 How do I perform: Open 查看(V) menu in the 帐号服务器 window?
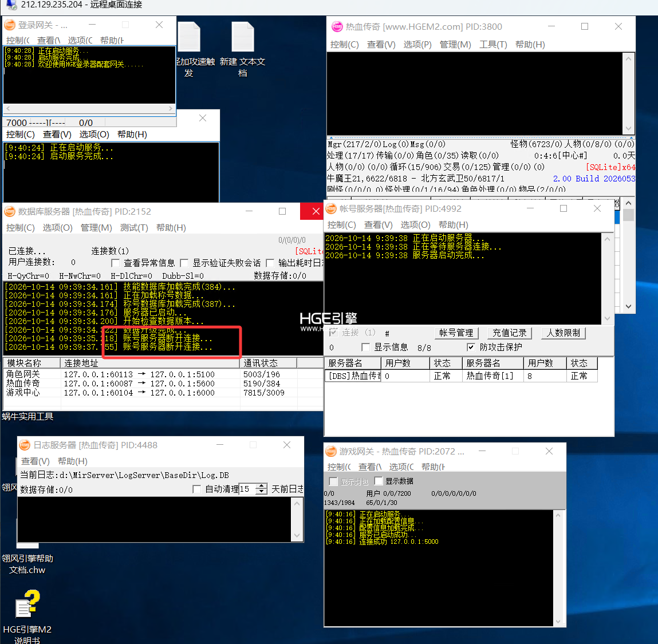(378, 225)
